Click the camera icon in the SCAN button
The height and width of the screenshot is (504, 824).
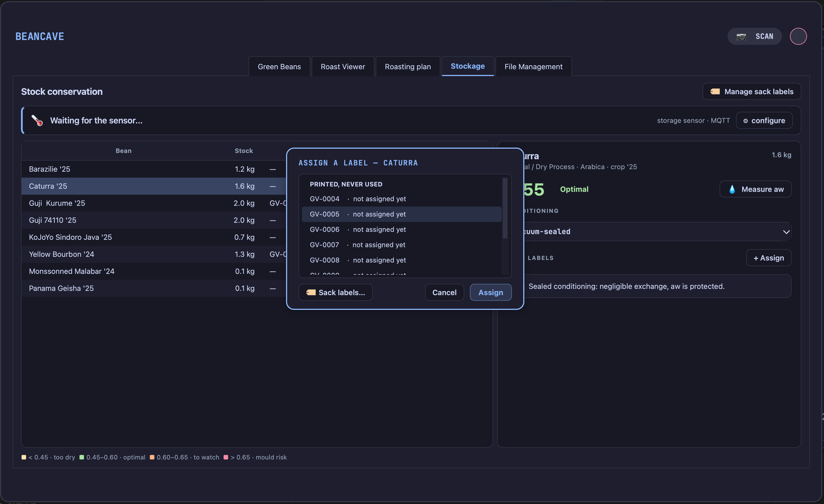coord(741,36)
